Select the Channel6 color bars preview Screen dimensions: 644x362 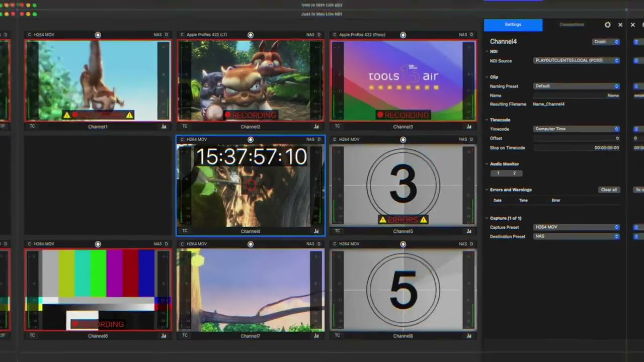(x=98, y=290)
